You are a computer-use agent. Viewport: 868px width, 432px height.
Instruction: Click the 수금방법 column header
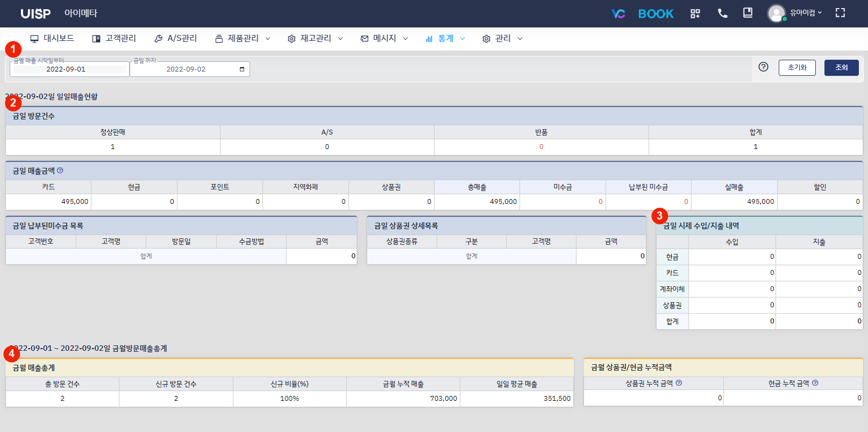pyautogui.click(x=251, y=242)
